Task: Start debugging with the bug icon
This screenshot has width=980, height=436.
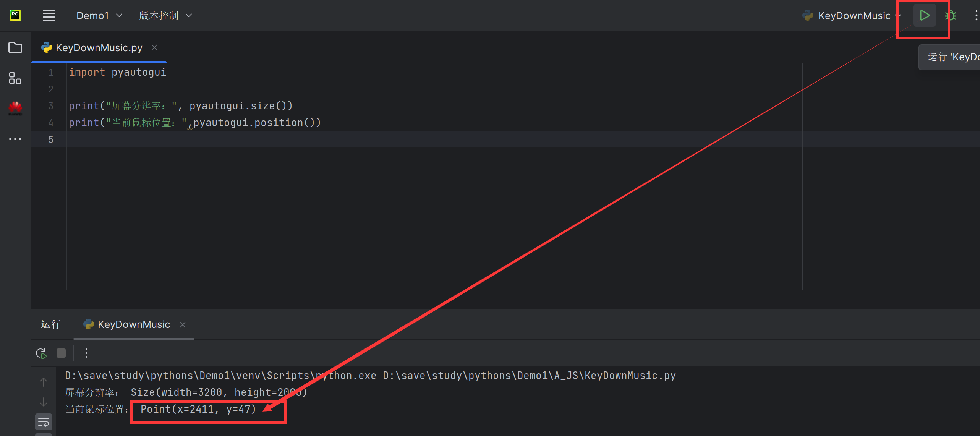Action: tap(951, 16)
